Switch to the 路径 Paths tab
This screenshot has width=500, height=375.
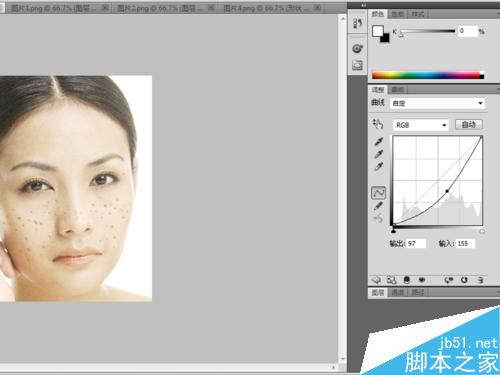tap(417, 292)
